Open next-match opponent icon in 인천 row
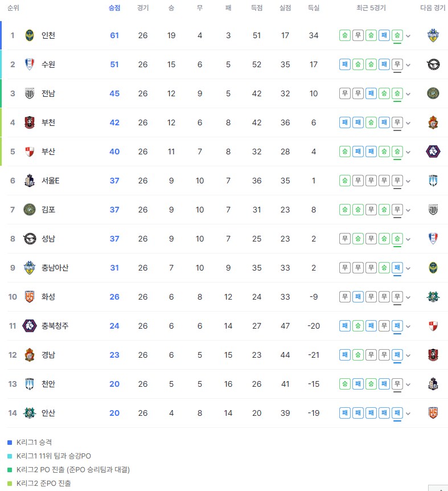Screen dimensions: 448x491 [x=433, y=35]
